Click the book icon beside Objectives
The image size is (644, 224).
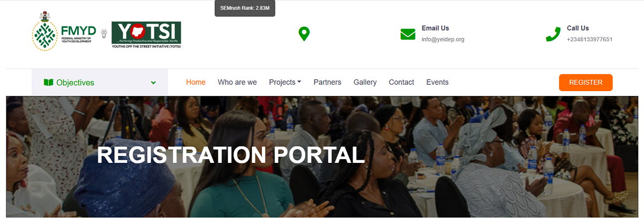click(x=48, y=83)
